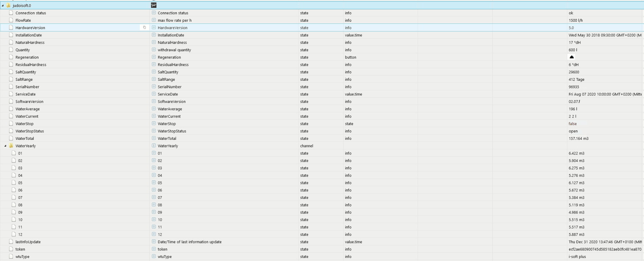Click the '29600' SaltQuantity value
The height and width of the screenshot is (261, 644).
click(x=574, y=72)
